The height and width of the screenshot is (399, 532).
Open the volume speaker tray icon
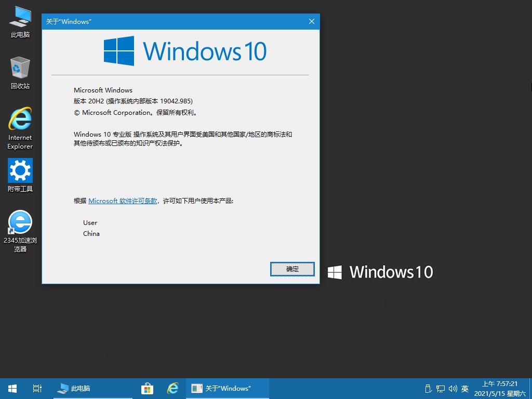453,389
